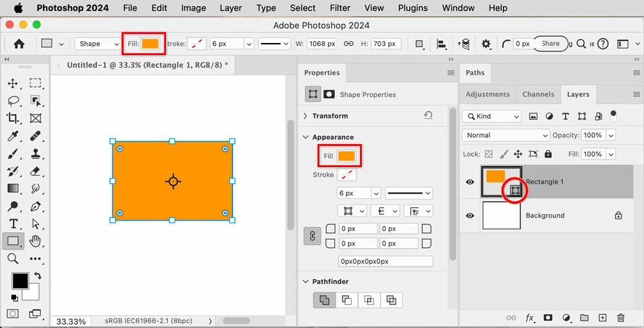
Task: Open the Shape tool mode dropdown
Action: tap(98, 44)
